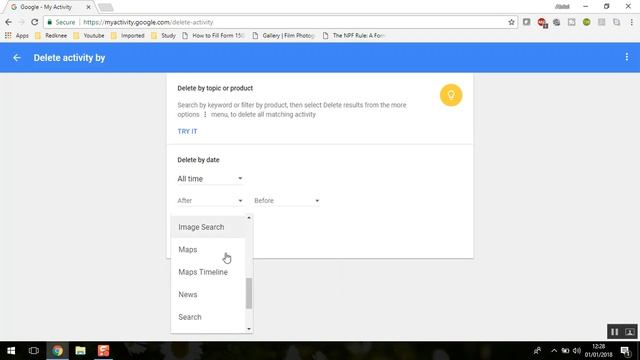The height and width of the screenshot is (360, 640).
Task: Select Image Search from product list
Action: [208, 227]
